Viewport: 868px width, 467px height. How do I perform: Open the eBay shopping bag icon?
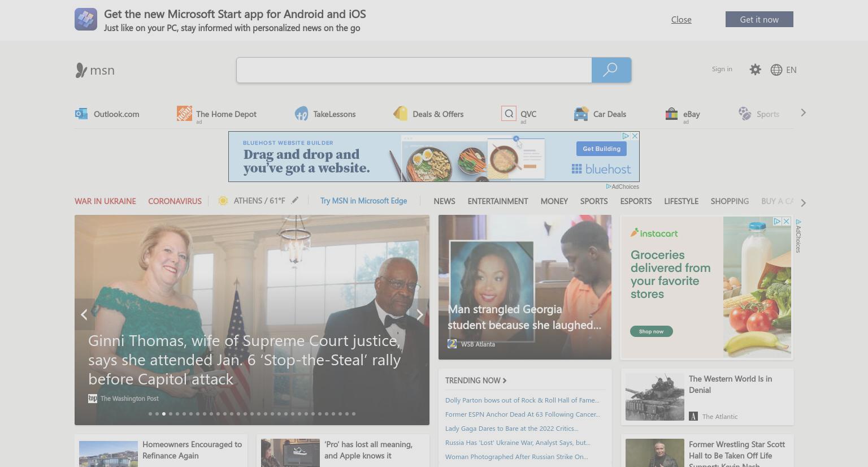point(671,114)
